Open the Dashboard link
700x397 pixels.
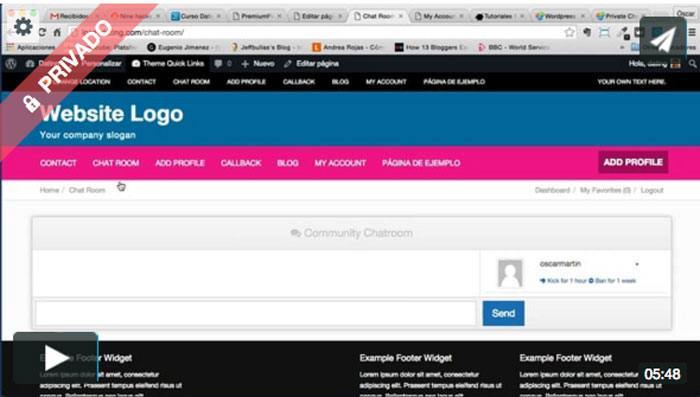pos(552,190)
